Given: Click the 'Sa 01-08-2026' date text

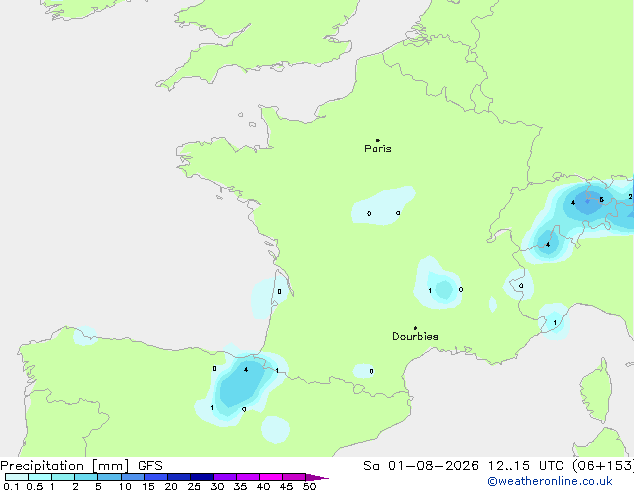Looking at the screenshot, I should tap(421, 466).
